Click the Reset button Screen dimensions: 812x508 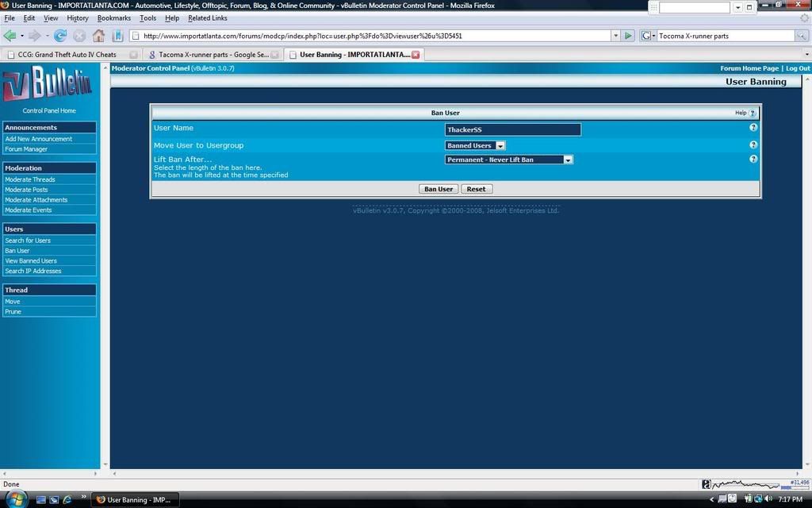coord(476,189)
